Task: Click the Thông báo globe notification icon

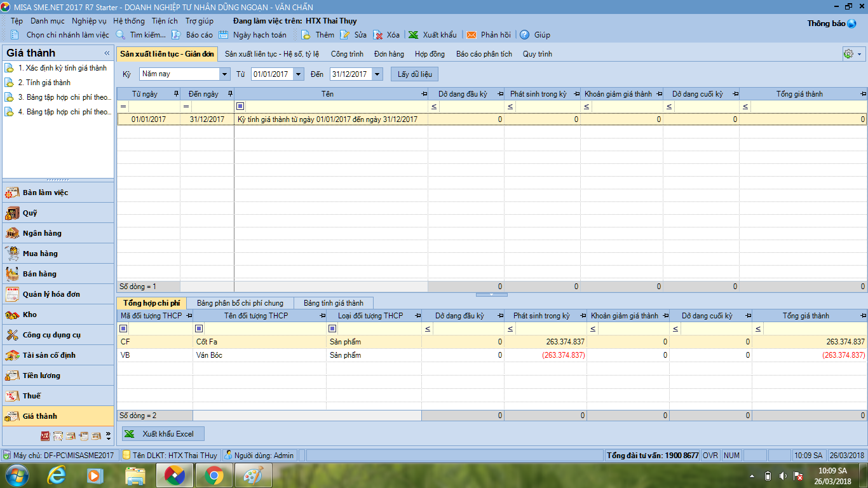Action: pyautogui.click(x=851, y=24)
